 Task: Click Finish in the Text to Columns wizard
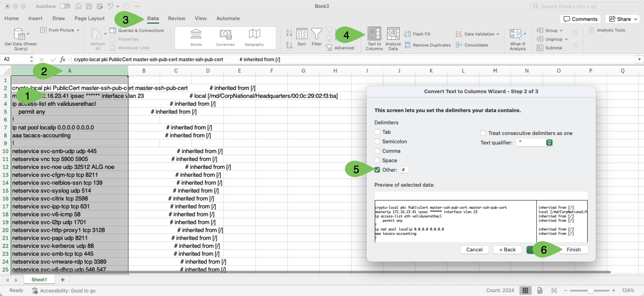[x=573, y=250]
